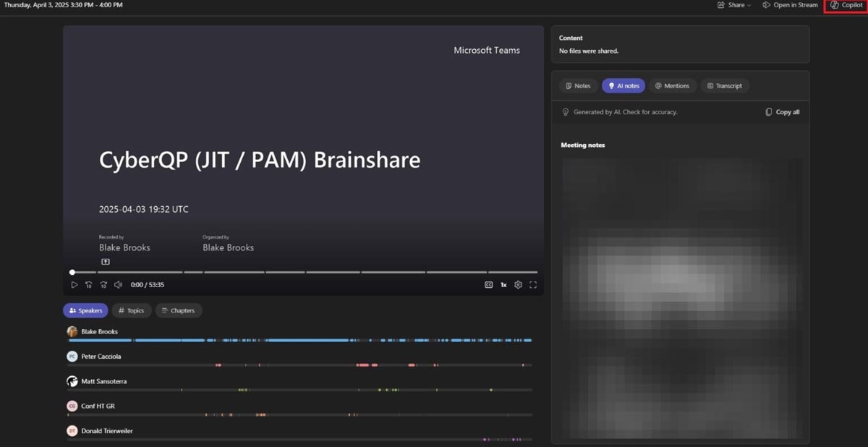Viewport: 868px width, 447px height.
Task: Select the Speakers tab
Action: (85, 310)
